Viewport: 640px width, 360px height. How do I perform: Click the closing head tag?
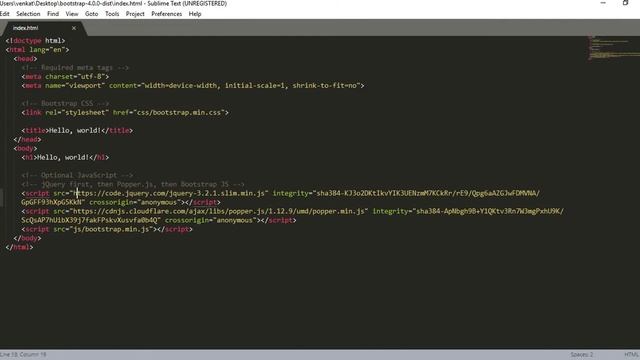27,140
